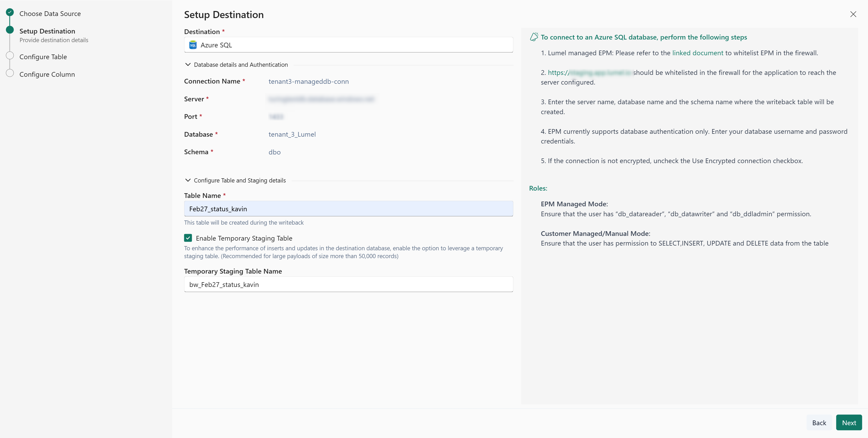
Task: Select Configure Table step label
Action: [43, 57]
